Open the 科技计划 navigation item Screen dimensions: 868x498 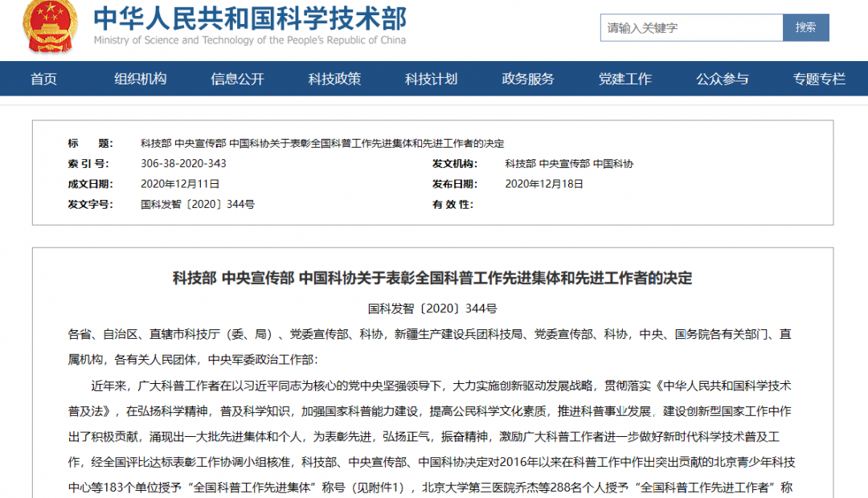[x=432, y=80]
